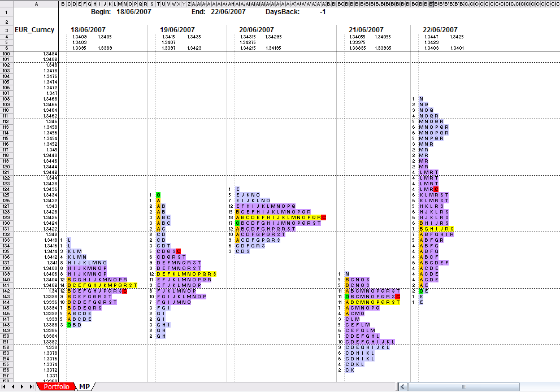Click the 1.3409 value cell
Viewport: 560px width, 392px height.
(79, 37)
